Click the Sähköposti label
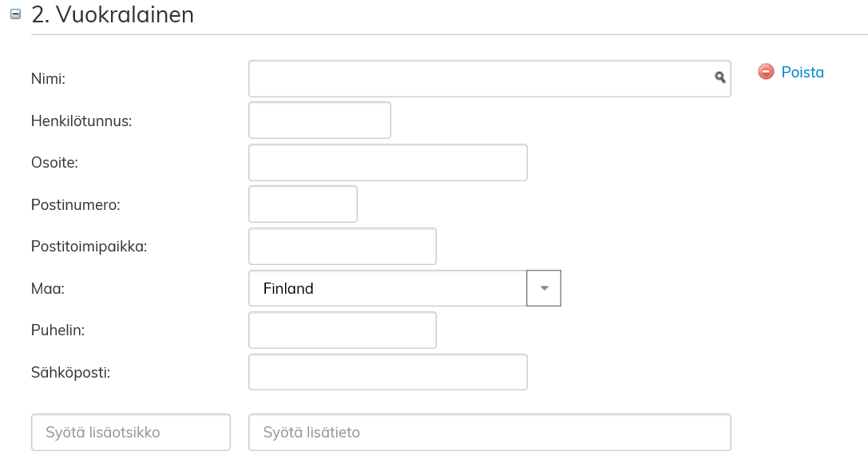This screenshot has height=459, width=868. [70, 373]
